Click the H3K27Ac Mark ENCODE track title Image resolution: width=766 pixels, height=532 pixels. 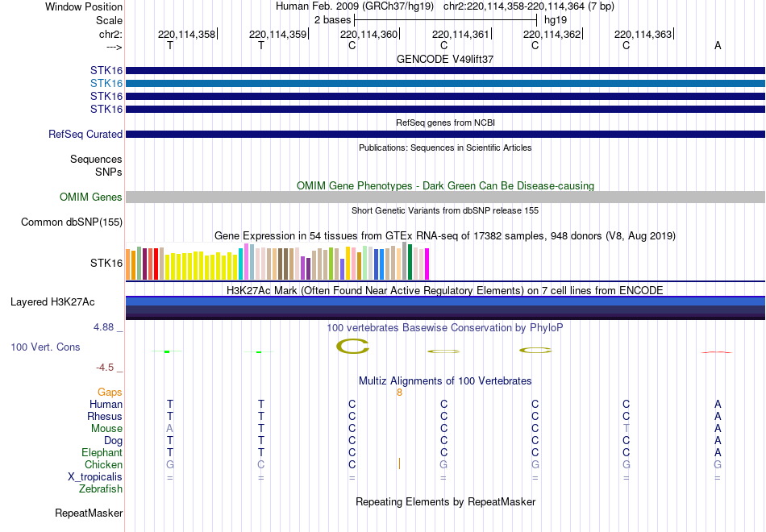[x=445, y=291]
